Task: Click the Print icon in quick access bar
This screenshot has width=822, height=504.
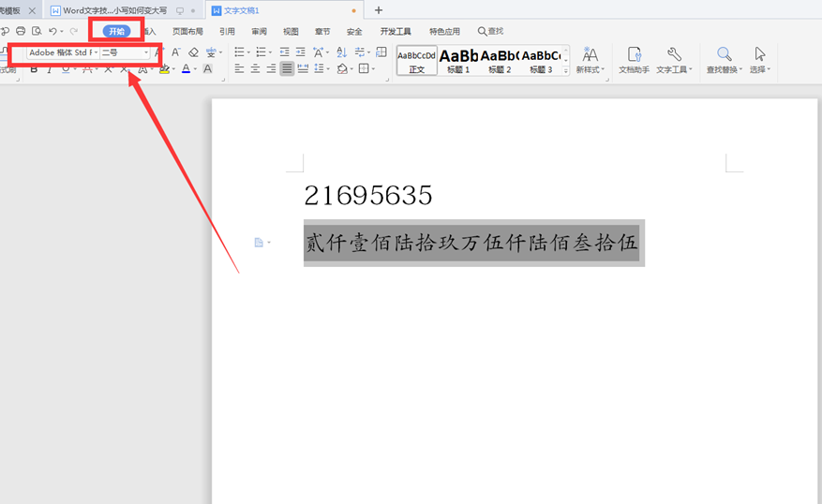Action: (21, 32)
